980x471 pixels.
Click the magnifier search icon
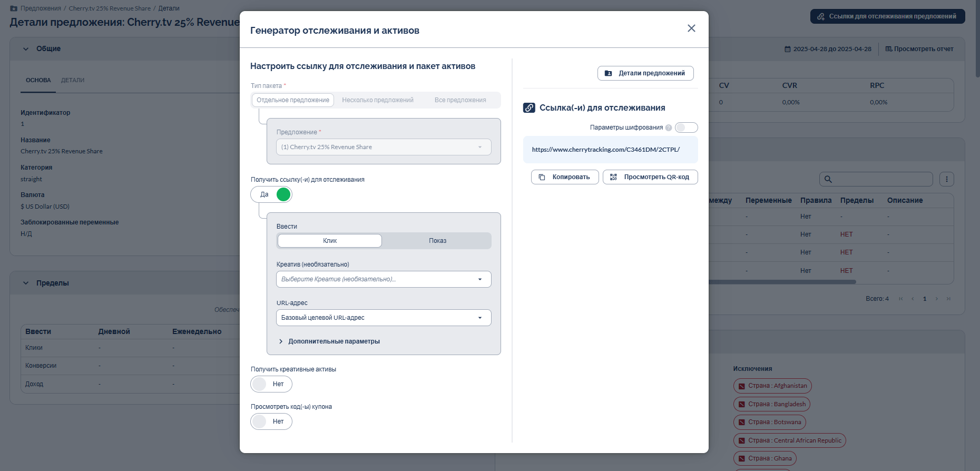tap(828, 179)
